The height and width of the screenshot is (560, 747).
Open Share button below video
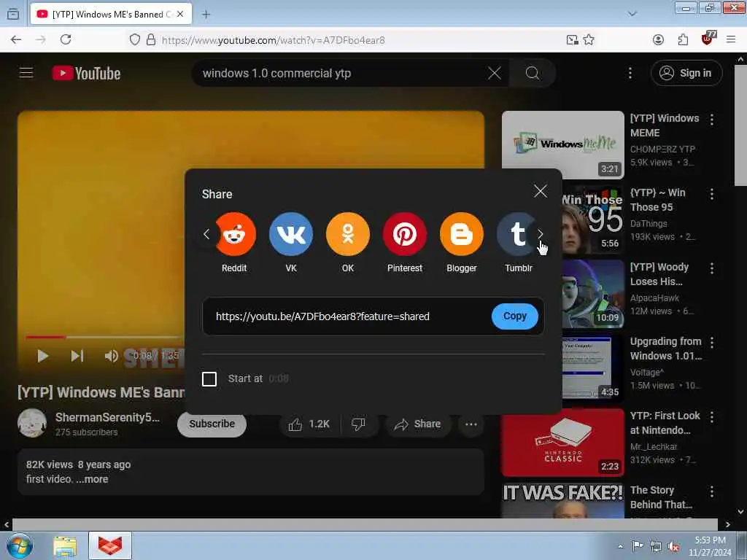click(x=418, y=424)
